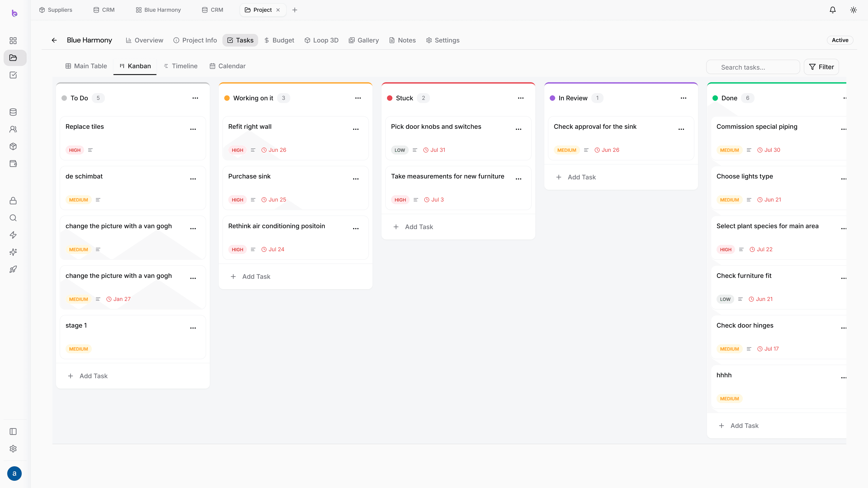Viewport: 868px width, 488px height.
Task: Open Stuck column options menu
Action: click(521, 98)
